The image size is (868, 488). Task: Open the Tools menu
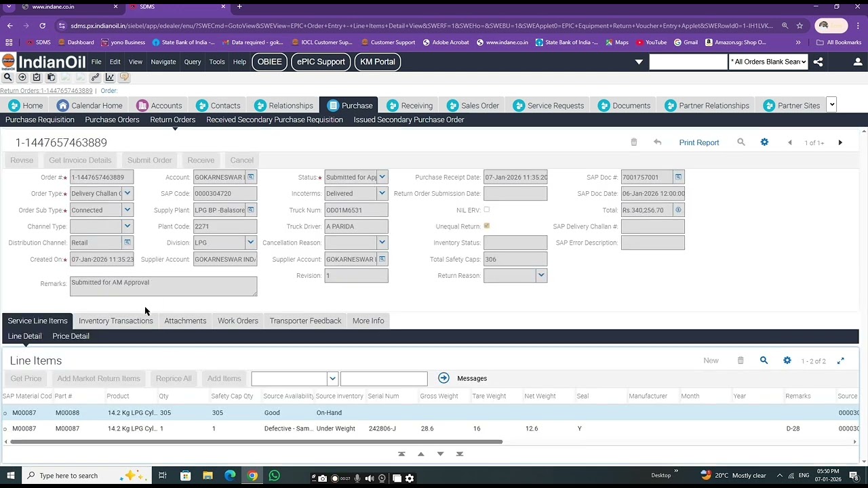tap(217, 62)
